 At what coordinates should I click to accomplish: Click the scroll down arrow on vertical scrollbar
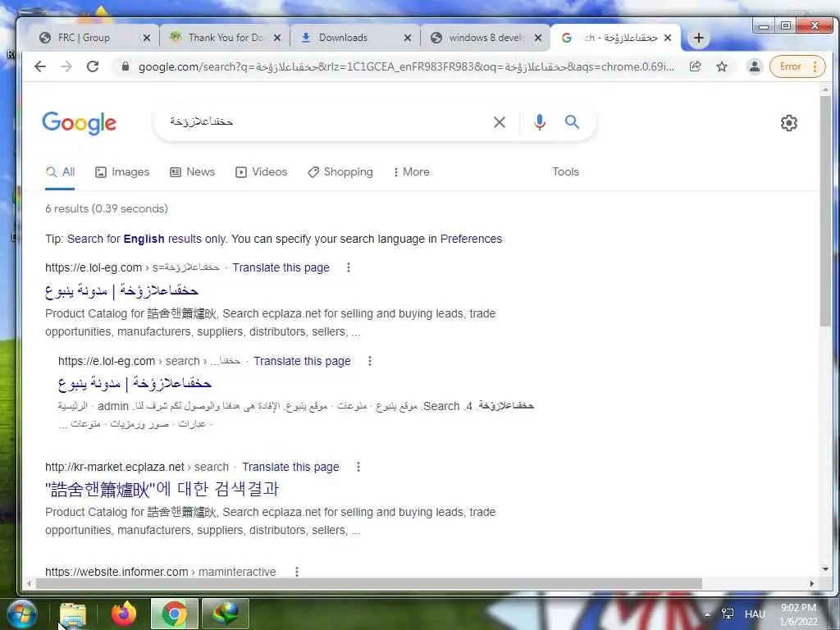[x=825, y=569]
